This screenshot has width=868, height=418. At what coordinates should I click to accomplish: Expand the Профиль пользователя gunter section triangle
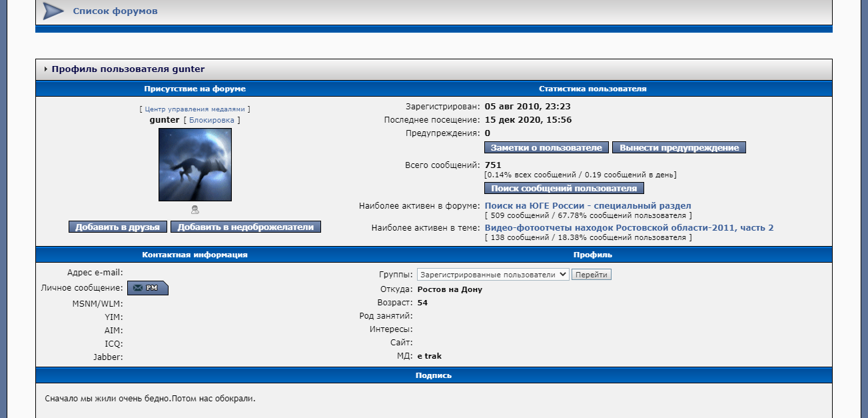click(46, 69)
